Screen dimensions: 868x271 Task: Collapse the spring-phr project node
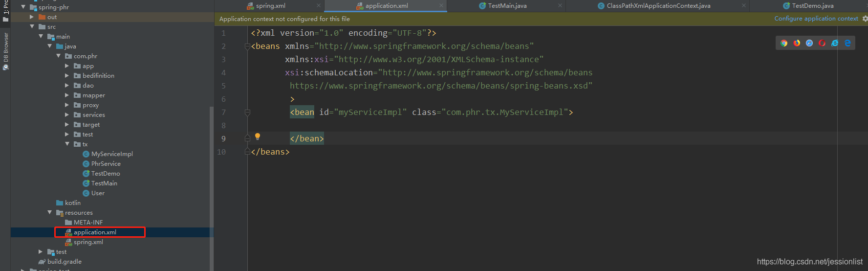(x=23, y=7)
